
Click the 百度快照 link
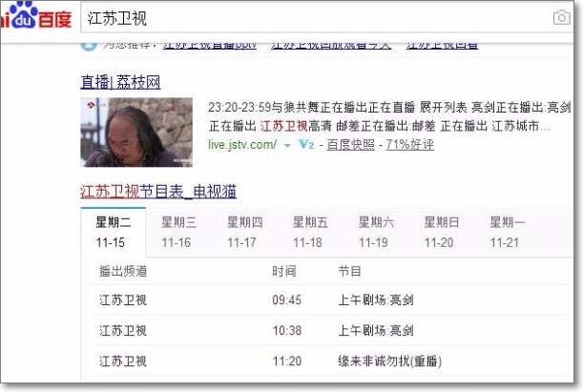click(x=350, y=145)
